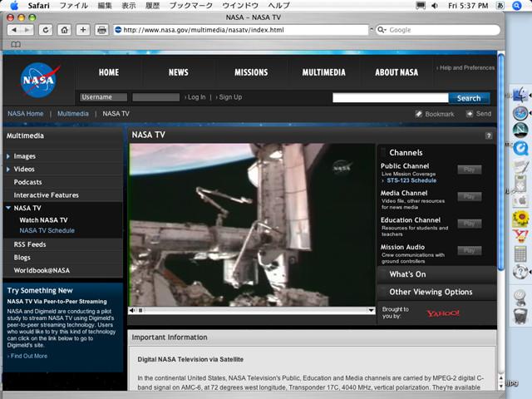Collapse the NASA TV sidebar section
Viewport: 532px width, 399px height.
(9, 208)
